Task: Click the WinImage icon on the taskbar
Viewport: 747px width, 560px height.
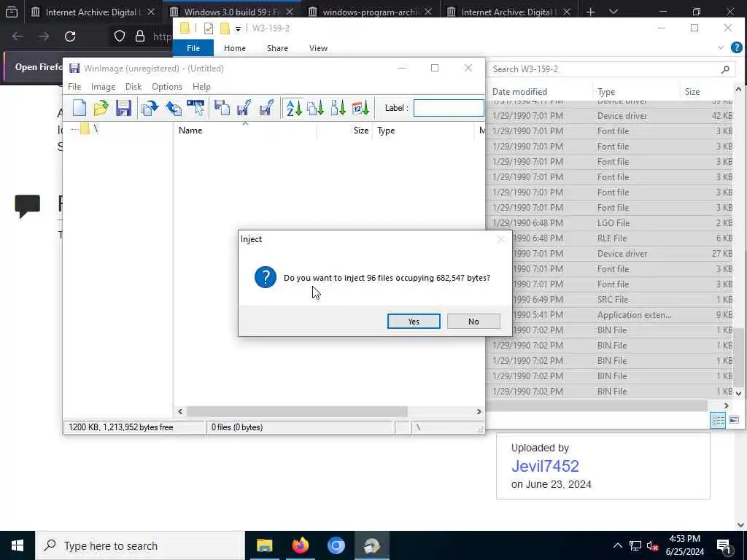Action: point(371,545)
